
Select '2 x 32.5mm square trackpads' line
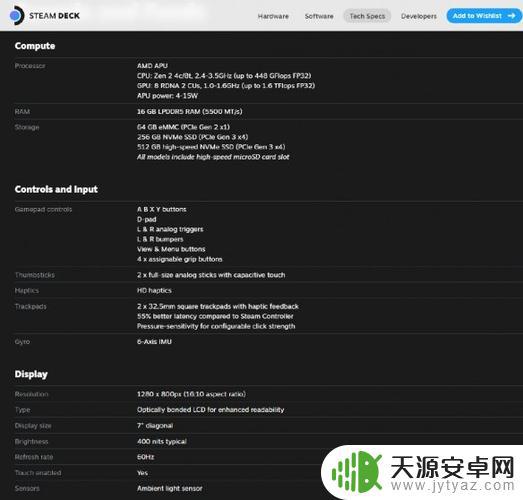pyautogui.click(x=217, y=307)
